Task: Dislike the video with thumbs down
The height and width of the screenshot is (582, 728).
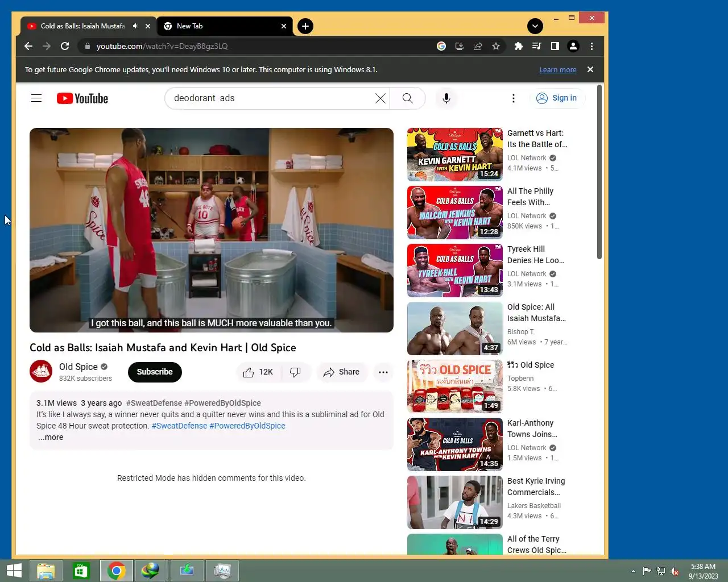Action: tap(295, 372)
